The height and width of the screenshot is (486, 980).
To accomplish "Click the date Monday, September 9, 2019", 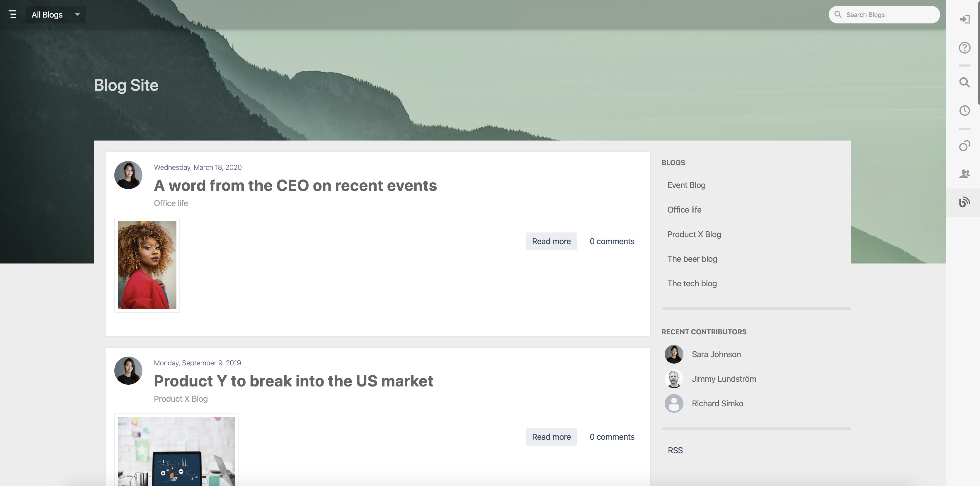I will (x=197, y=363).
